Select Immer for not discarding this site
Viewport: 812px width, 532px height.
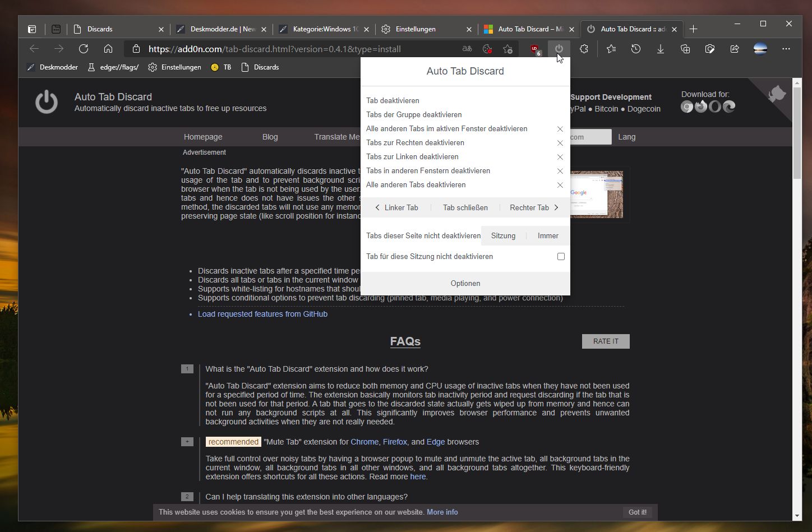point(548,236)
